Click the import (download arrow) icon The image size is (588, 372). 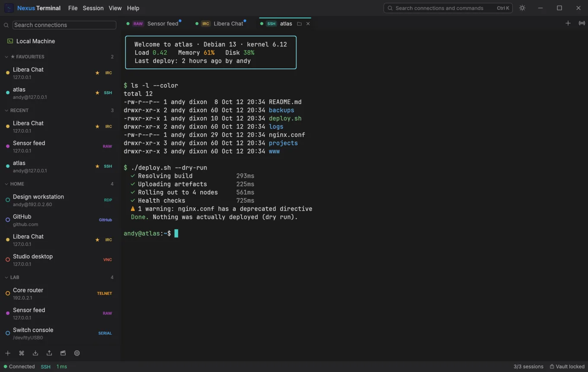click(x=35, y=353)
